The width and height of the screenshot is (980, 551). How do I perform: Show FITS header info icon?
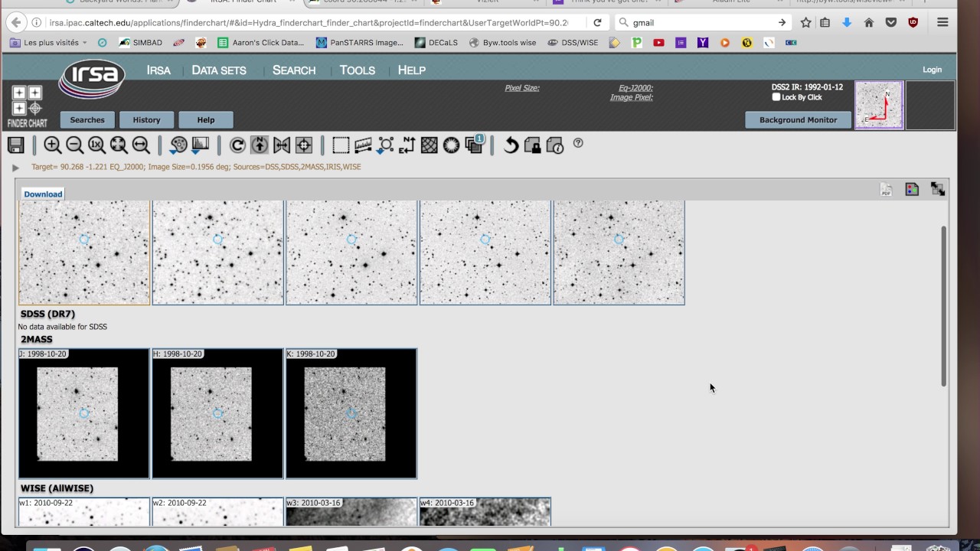pyautogui.click(x=555, y=145)
